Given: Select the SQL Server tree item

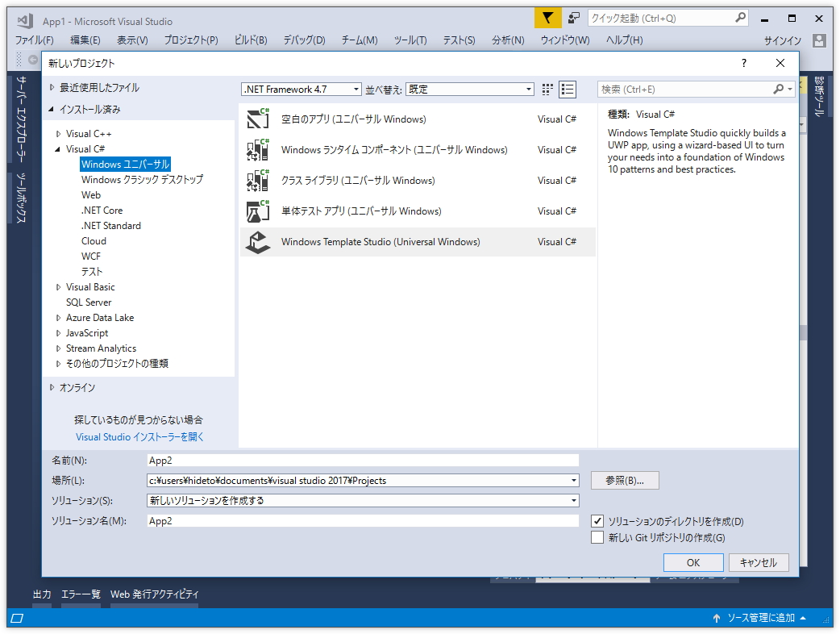Looking at the screenshot, I should tap(89, 302).
